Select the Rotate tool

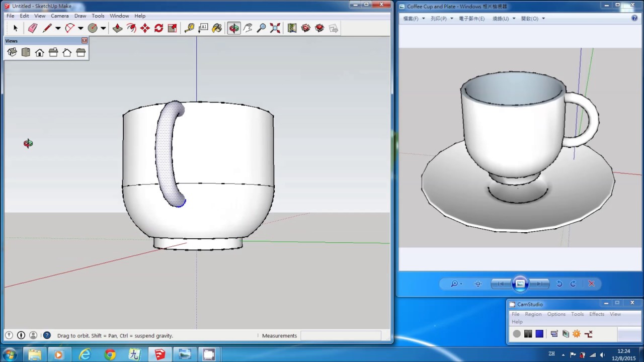[x=158, y=28]
